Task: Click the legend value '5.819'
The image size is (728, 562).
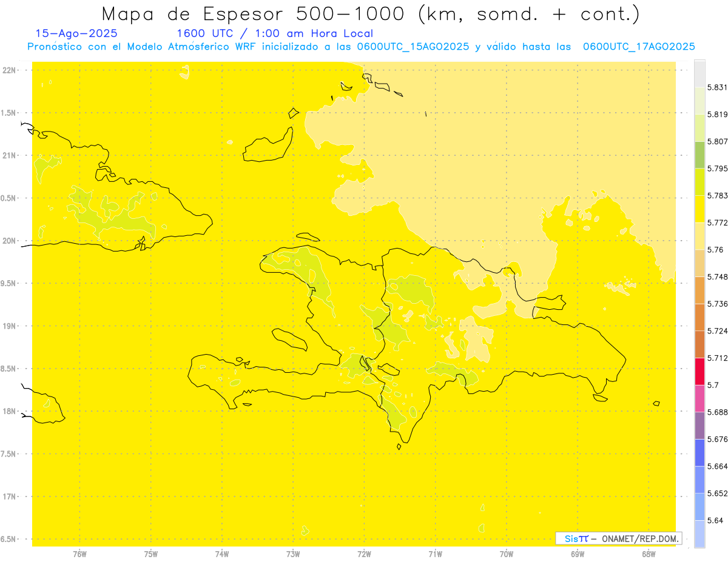Action: (x=717, y=115)
